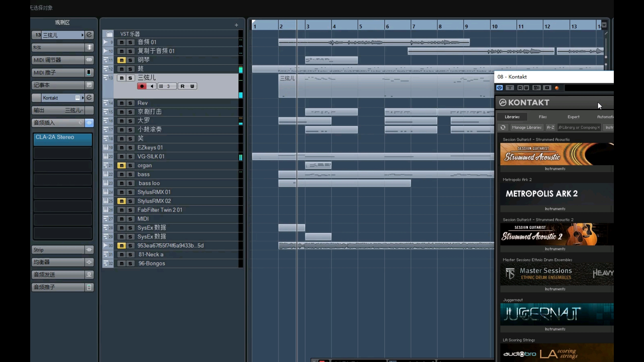Click the Strip section header in the inspector
The width and height of the screenshot is (644, 362).
tap(58, 250)
